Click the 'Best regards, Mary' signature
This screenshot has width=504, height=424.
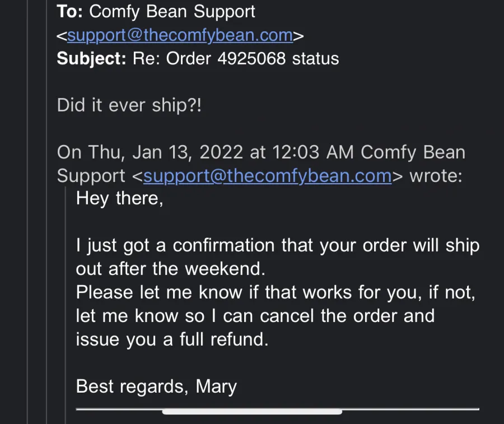[156, 386]
